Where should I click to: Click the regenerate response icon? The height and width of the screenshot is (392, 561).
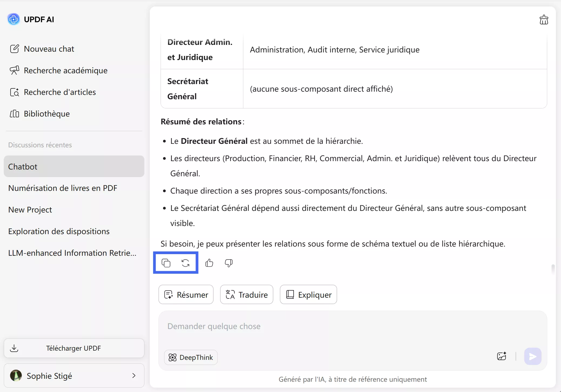tap(185, 263)
